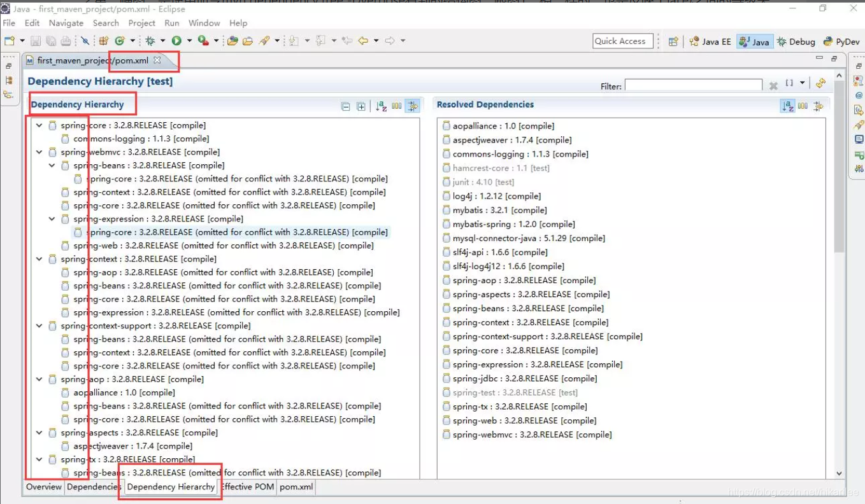Click the Open Task folder icon
This screenshot has height=504, width=865.
click(247, 41)
